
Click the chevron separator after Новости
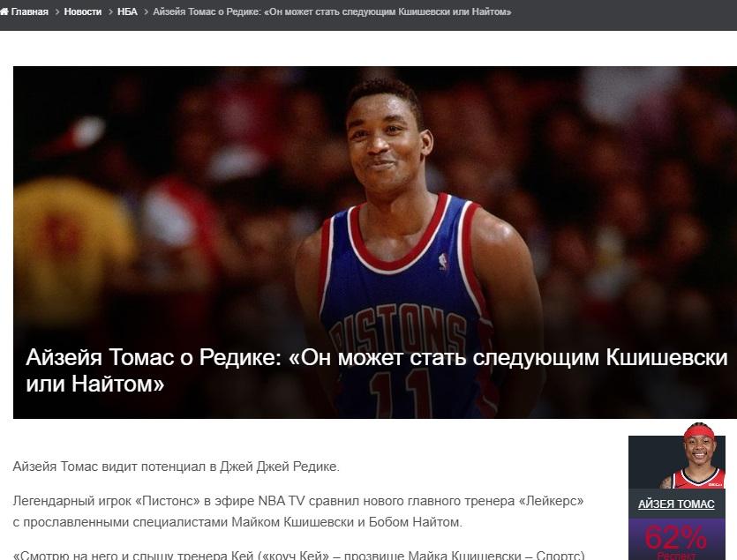click(x=110, y=12)
